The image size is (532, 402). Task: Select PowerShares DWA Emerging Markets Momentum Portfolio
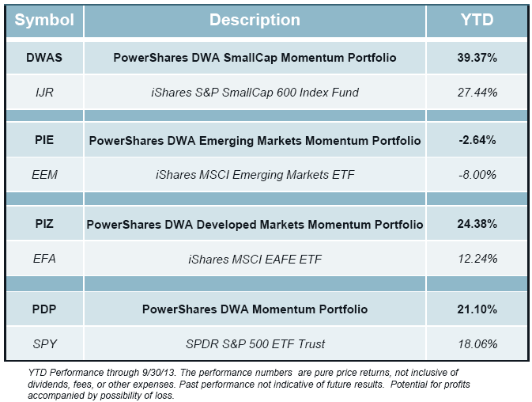point(255,141)
